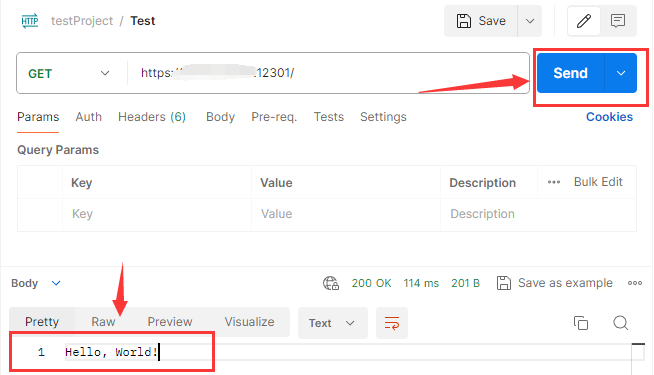Click the HTTP request type icon
Screen dimensions: 654x375
[x=30, y=20]
